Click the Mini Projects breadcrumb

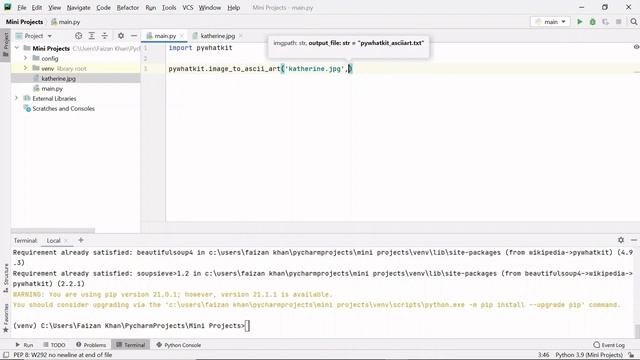click(24, 22)
